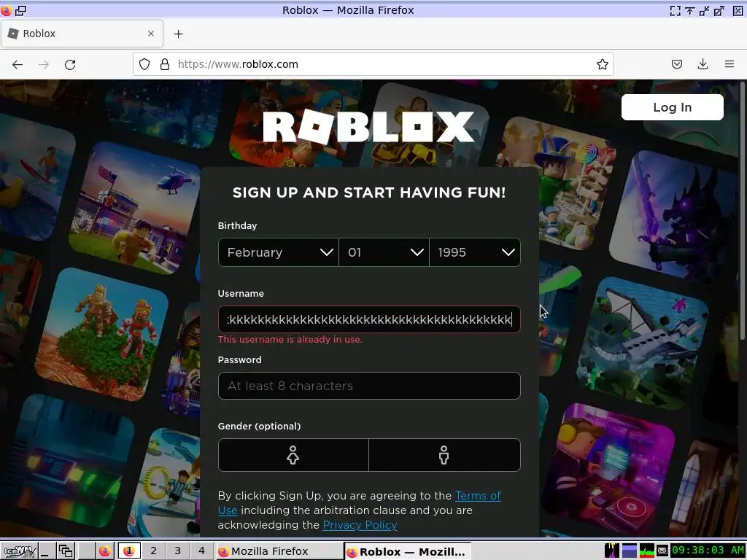Screen dimensions: 747x560
Task: Open the Firefox downloads panel
Action: [703, 64]
